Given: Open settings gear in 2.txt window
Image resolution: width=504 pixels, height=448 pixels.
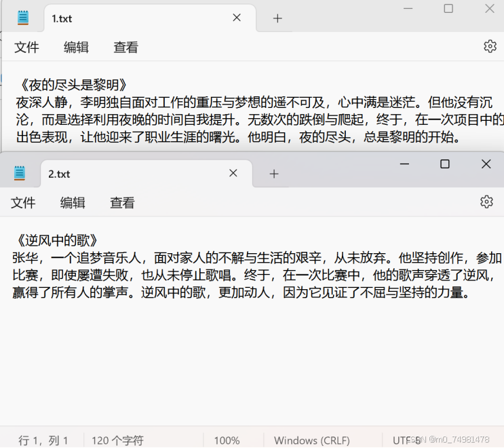Looking at the screenshot, I should coord(486,202).
